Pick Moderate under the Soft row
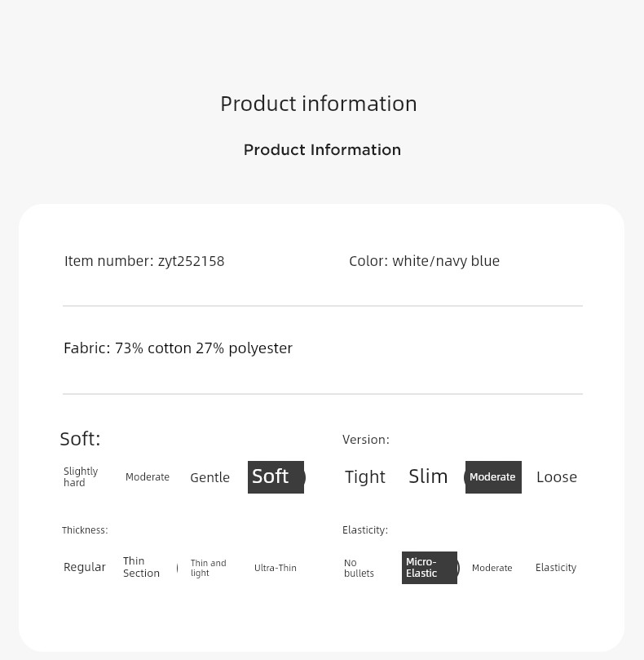Screen dimensions: 644x660 click(148, 477)
